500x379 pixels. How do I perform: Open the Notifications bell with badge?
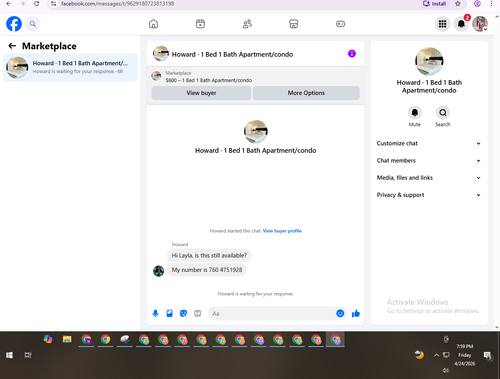click(x=461, y=24)
